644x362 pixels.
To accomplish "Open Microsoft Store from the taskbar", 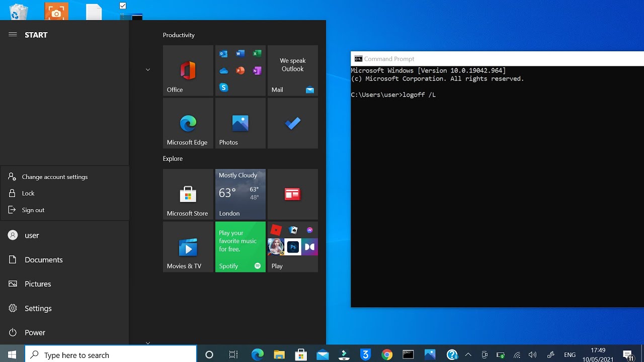I will [x=301, y=355].
